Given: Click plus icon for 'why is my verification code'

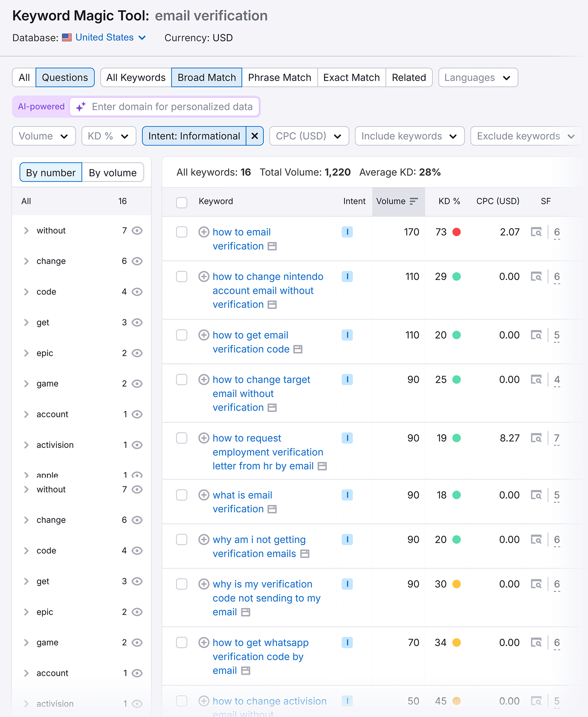Looking at the screenshot, I should 203,584.
